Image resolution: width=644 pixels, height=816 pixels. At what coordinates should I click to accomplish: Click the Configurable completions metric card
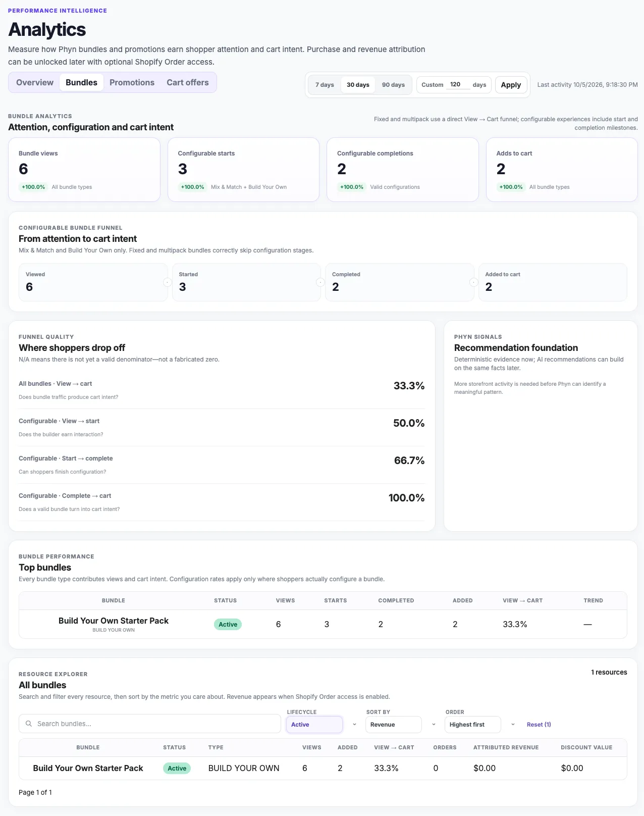403,170
